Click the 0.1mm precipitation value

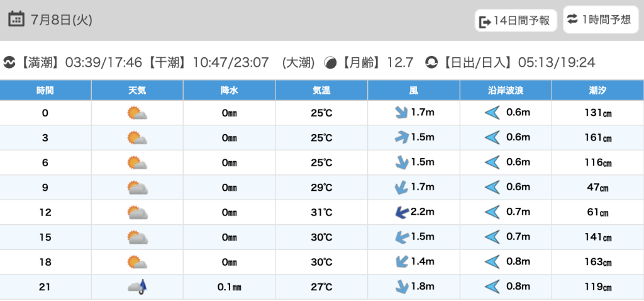point(229,287)
